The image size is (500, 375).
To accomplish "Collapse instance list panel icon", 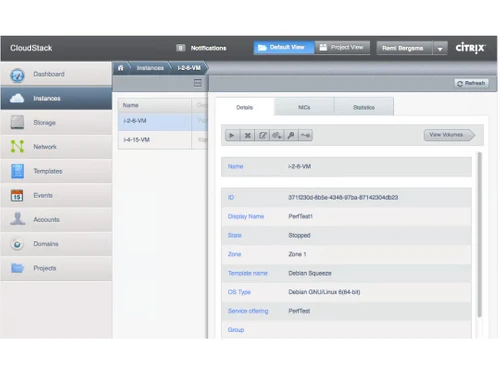I will coord(198,83).
